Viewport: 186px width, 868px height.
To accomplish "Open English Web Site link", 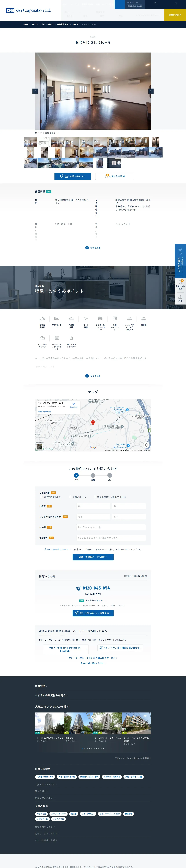I will 93,663.
